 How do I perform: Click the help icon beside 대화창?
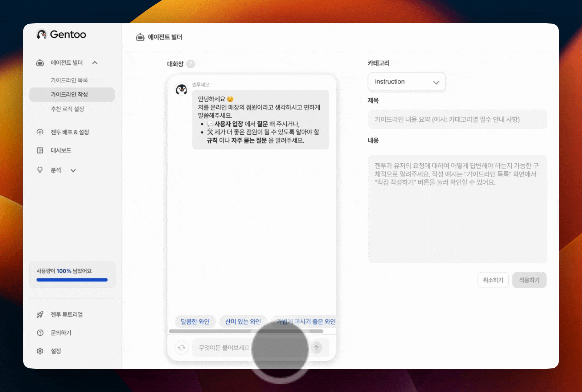click(190, 64)
